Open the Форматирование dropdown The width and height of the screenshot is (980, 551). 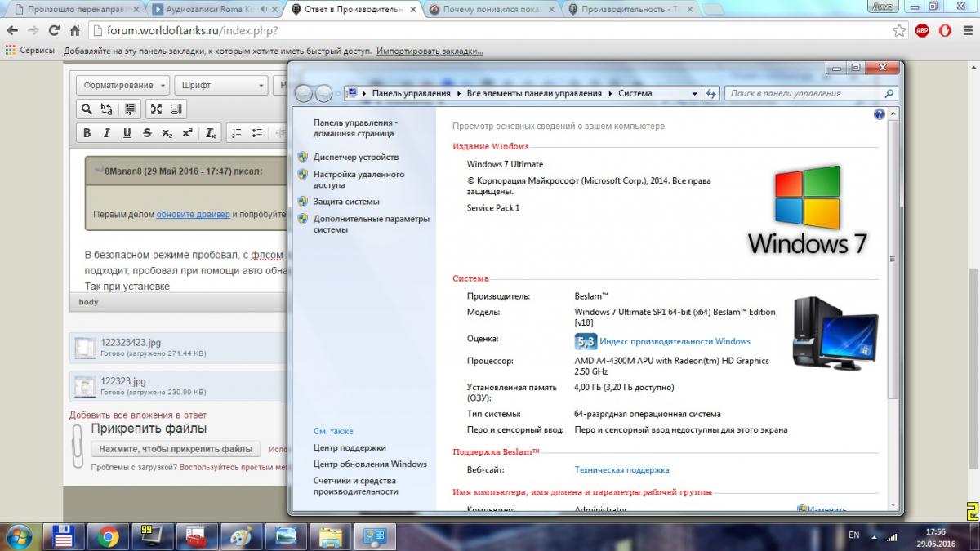(x=123, y=85)
